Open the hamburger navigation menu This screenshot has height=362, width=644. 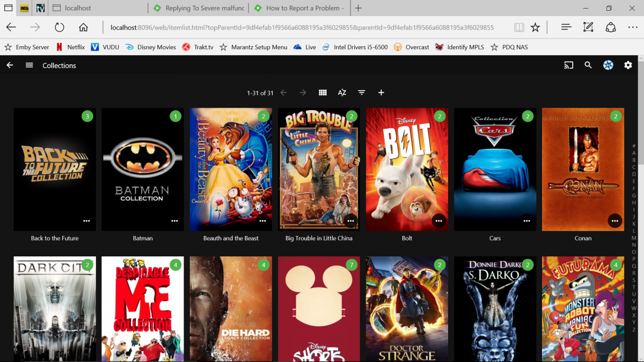(30, 65)
